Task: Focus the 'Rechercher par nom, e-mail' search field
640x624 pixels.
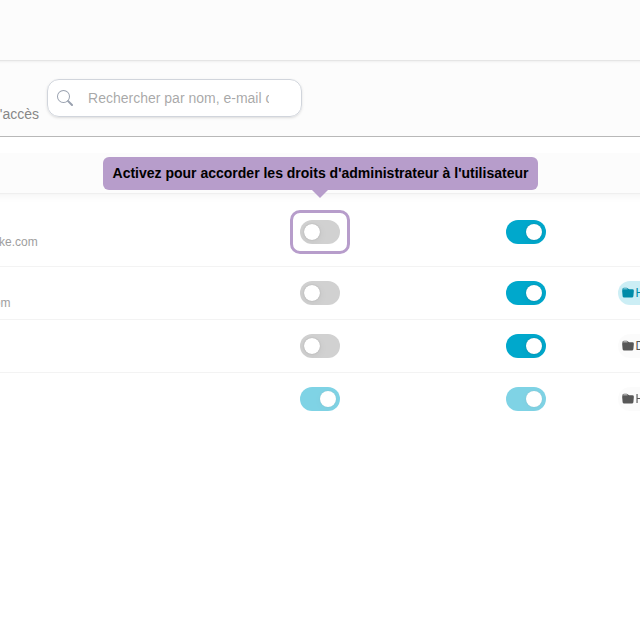Action: [180, 98]
